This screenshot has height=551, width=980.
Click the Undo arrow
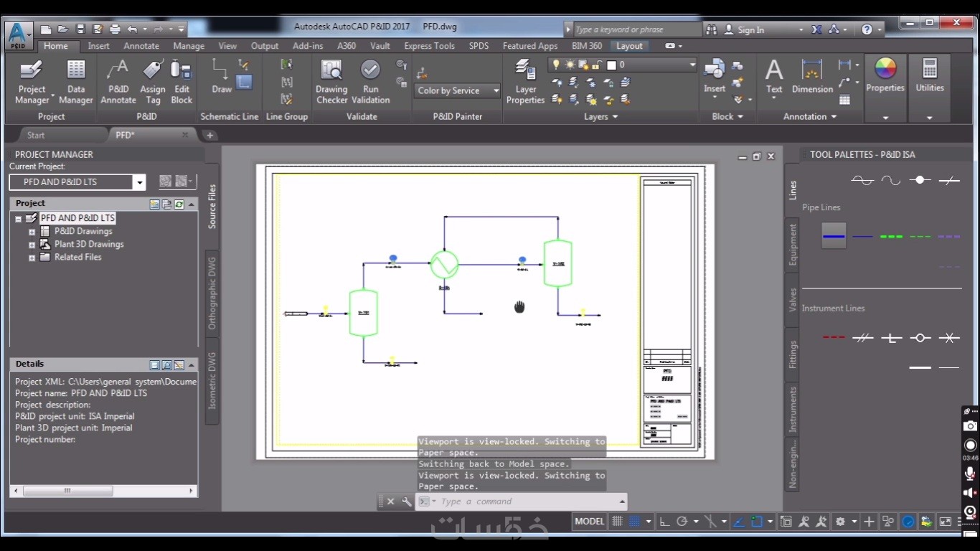pos(132,29)
